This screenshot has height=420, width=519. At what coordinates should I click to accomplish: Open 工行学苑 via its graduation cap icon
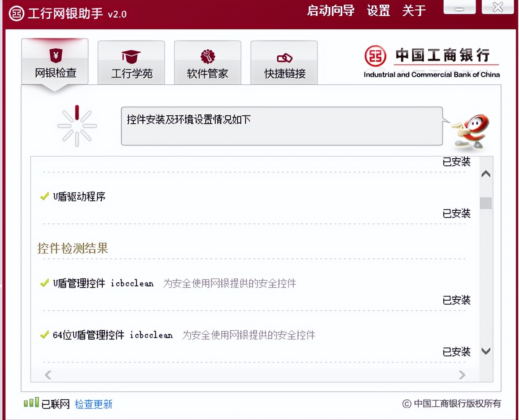tap(131, 56)
